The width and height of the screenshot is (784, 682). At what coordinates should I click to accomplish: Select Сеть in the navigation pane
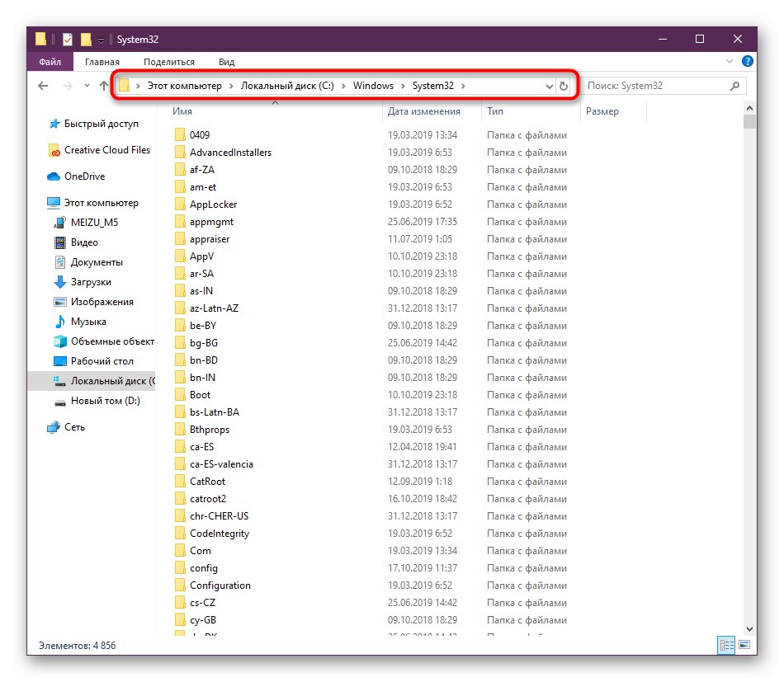point(74,427)
